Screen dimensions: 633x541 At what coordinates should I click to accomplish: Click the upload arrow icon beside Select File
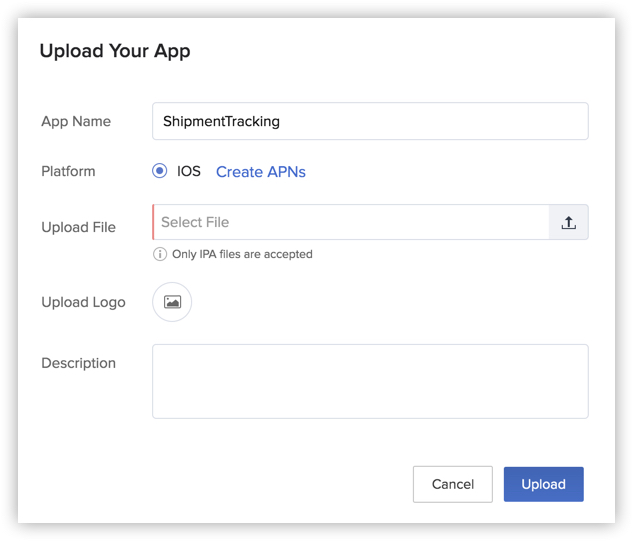pos(568,223)
